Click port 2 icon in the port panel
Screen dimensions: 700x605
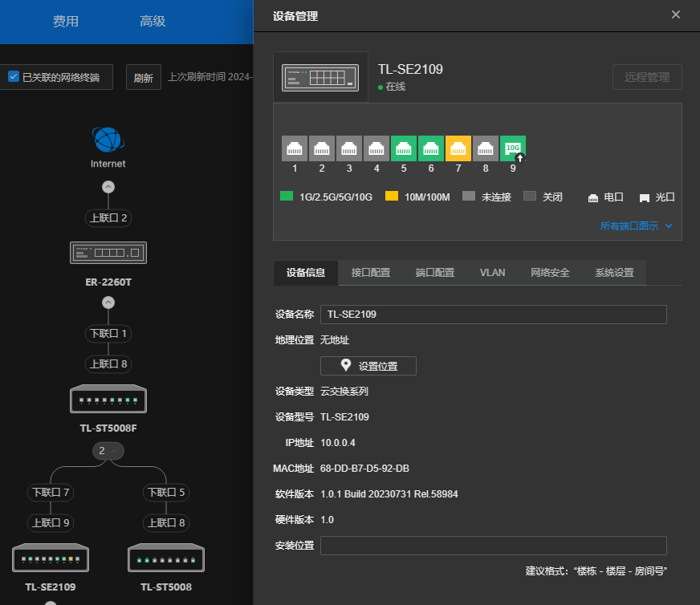click(321, 148)
